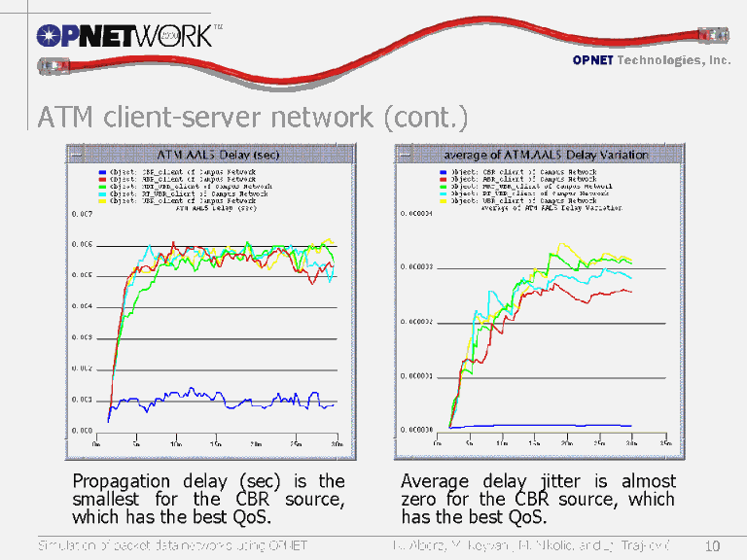Click the left cable connector plug image
The width and height of the screenshot is (747, 560).
[x=49, y=66]
